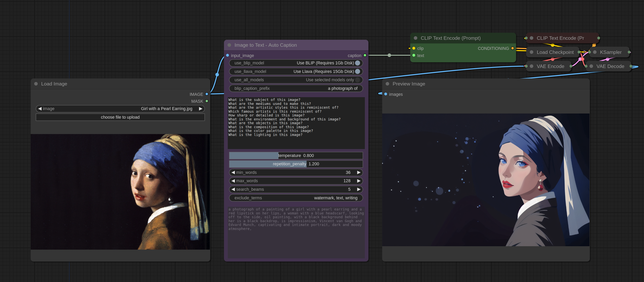Select the Load Checkpoint node title
The width and height of the screenshot is (644, 282).
point(555,52)
